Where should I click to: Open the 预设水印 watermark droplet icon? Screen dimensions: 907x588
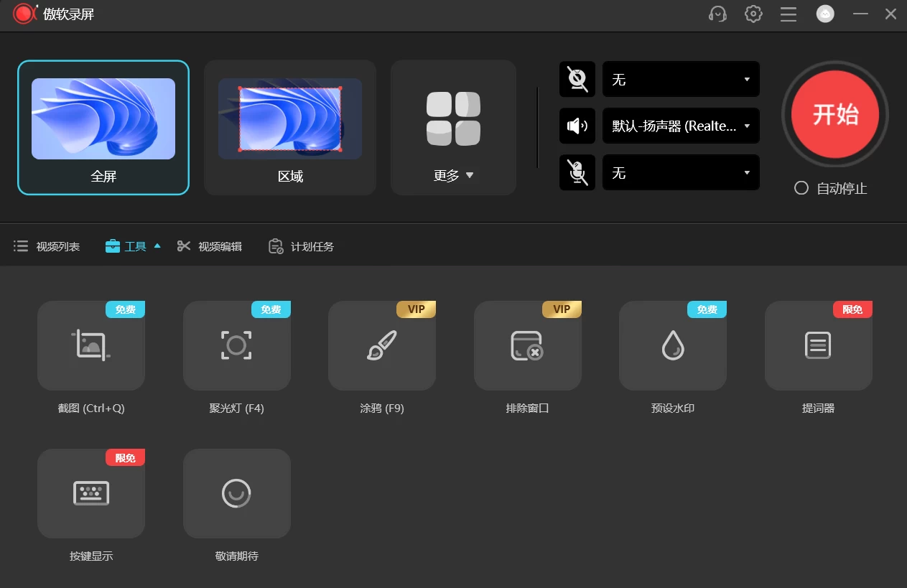pyautogui.click(x=673, y=345)
